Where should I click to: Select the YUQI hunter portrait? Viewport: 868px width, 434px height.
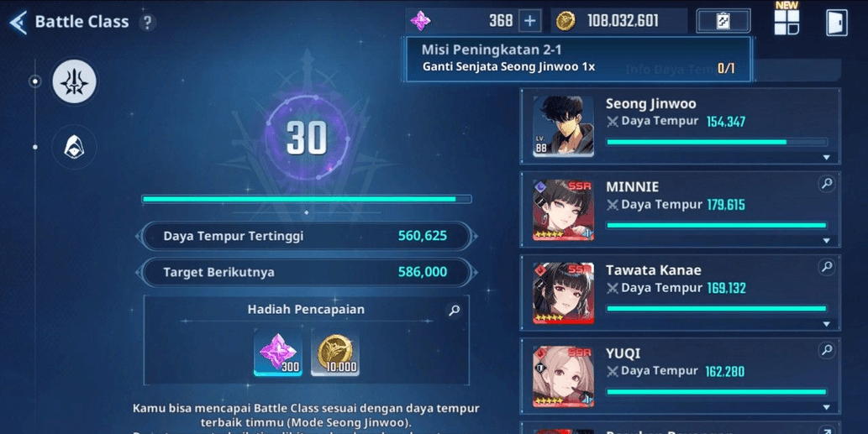(563, 376)
